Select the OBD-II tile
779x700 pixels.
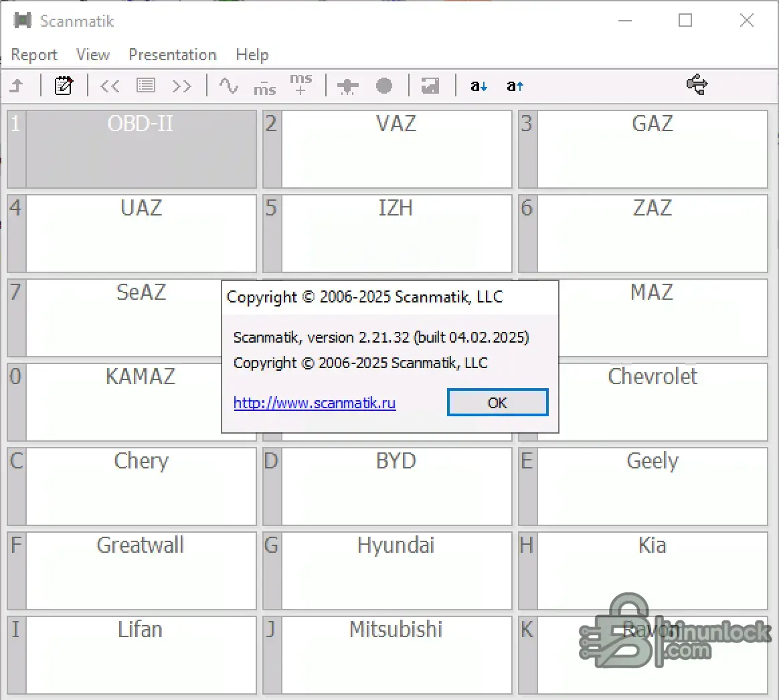click(141, 149)
